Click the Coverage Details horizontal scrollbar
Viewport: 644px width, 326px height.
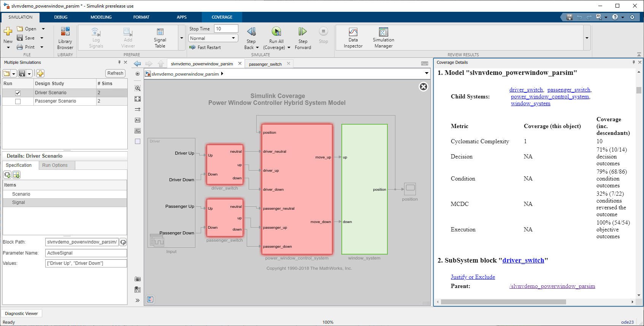[503, 302]
